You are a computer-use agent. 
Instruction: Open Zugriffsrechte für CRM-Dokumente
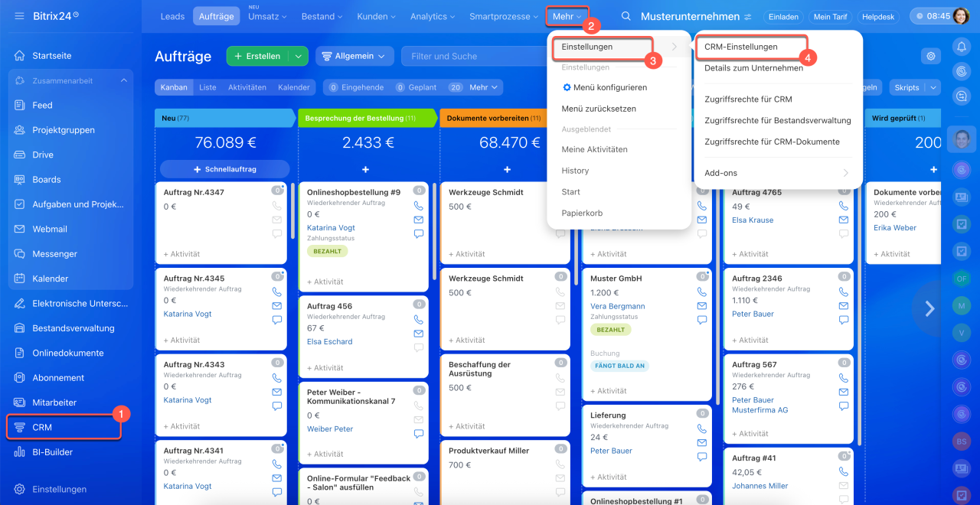click(772, 142)
